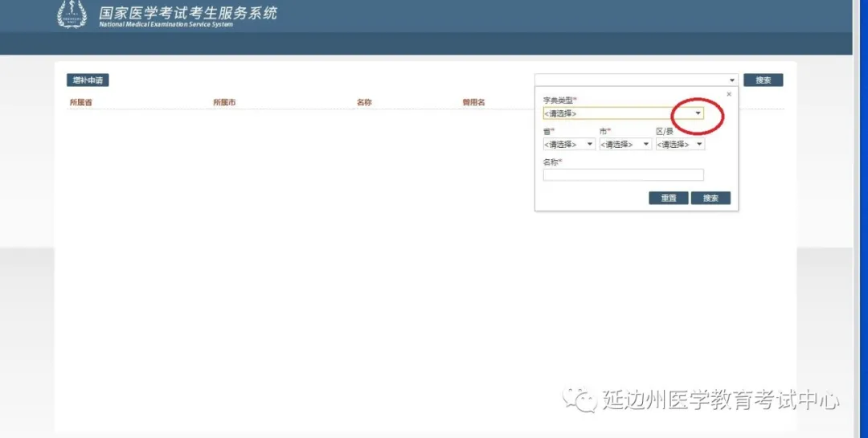Click the 国家医学考试考生服务系统 title
Screen dimensions: 868x438
tap(187, 13)
